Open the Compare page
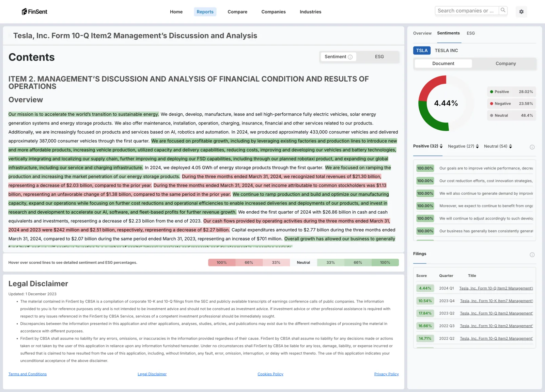The image size is (545, 392). [237, 12]
